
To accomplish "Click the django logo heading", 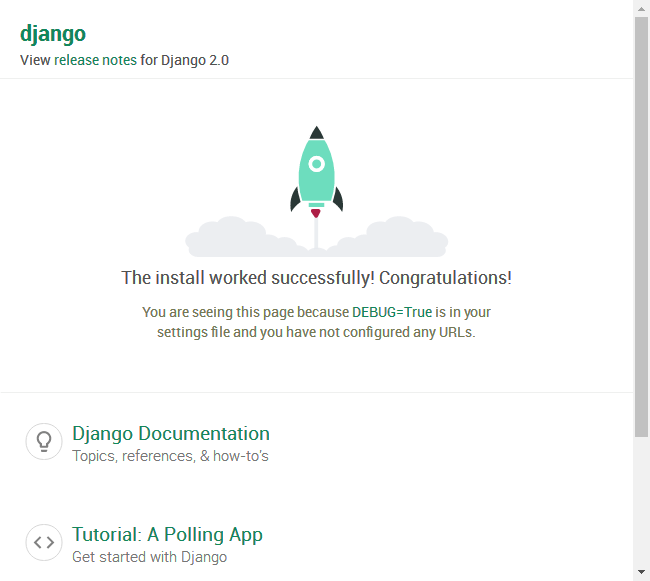I will point(53,34).
